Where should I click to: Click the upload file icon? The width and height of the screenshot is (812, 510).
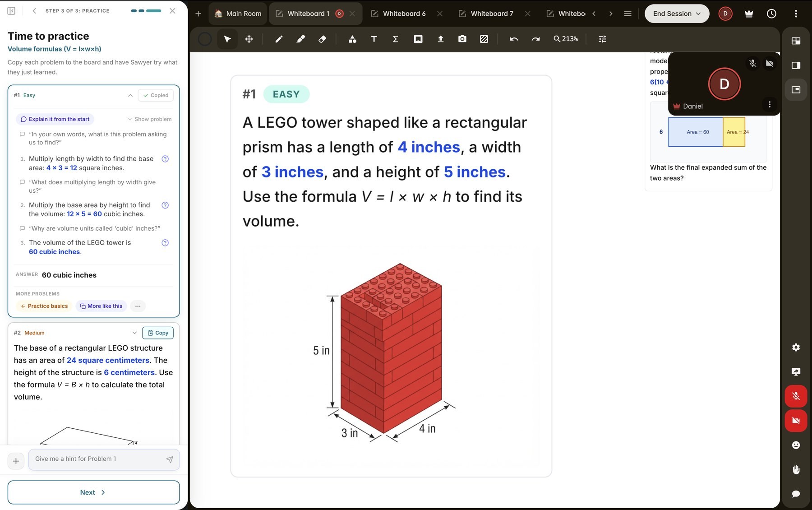point(441,39)
